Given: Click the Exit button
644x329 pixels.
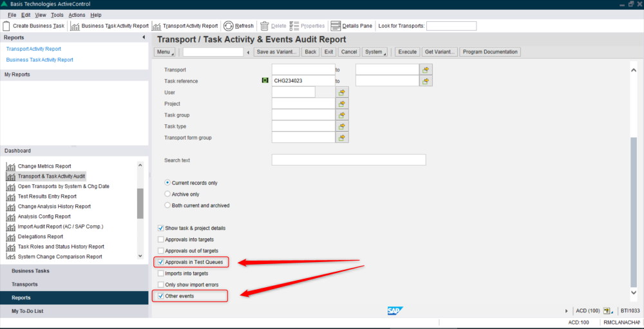Looking at the screenshot, I should (x=328, y=52).
